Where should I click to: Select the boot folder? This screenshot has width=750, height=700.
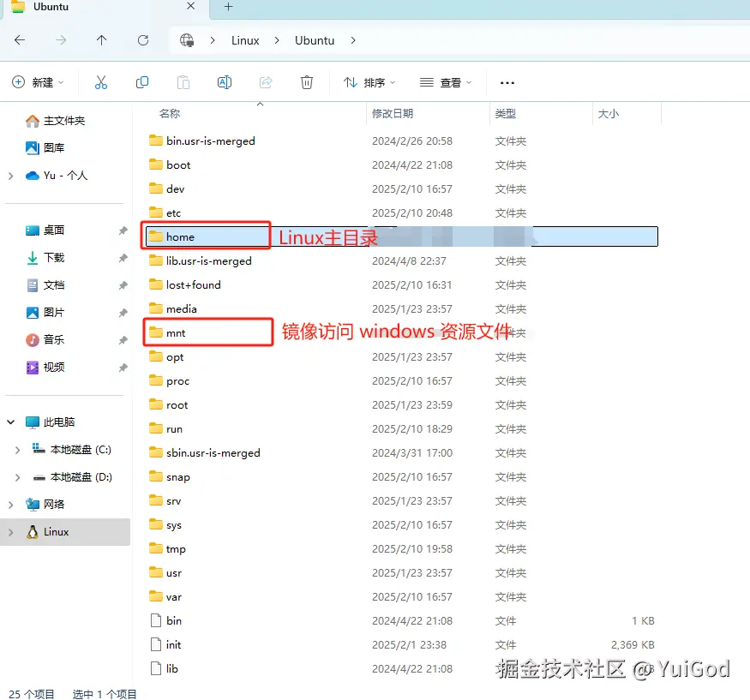170,165
